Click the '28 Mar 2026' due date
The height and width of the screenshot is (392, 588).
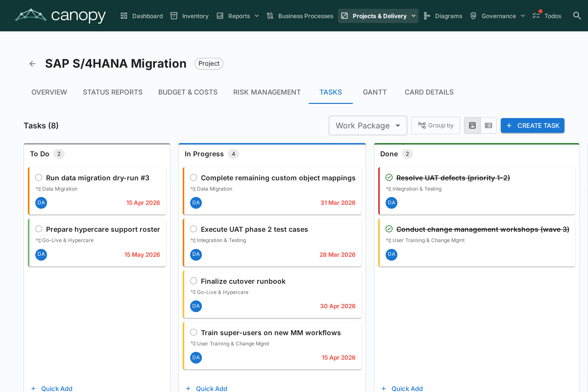tap(338, 255)
